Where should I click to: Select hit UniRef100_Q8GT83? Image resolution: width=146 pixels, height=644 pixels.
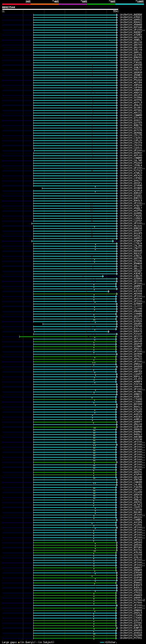click(x=131, y=45)
